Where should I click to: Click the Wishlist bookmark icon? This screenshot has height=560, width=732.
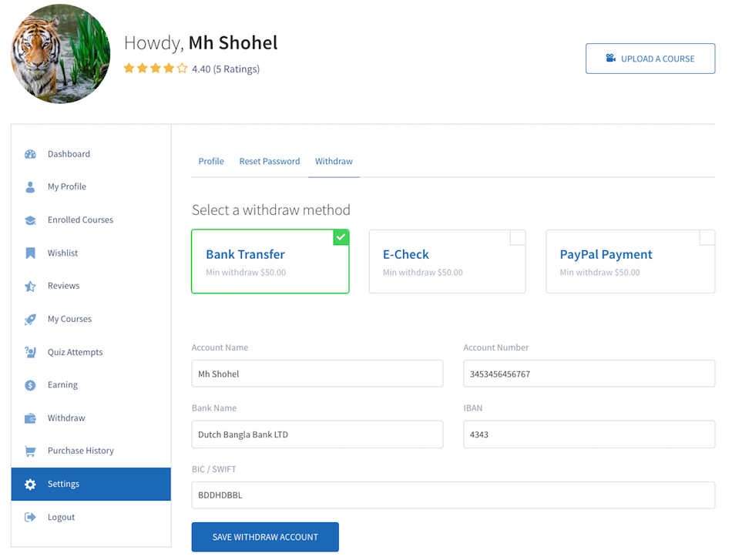pyautogui.click(x=30, y=253)
